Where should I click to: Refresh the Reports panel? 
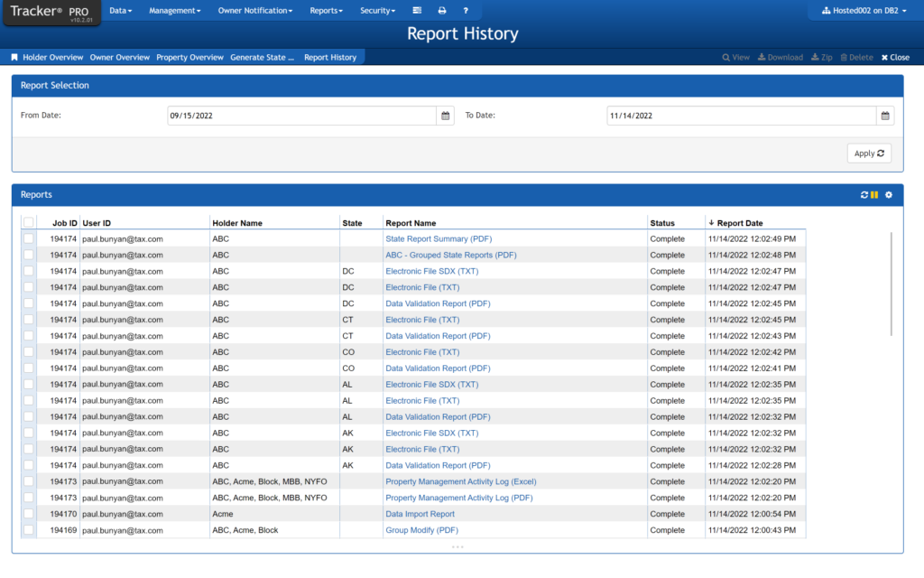[864, 194]
